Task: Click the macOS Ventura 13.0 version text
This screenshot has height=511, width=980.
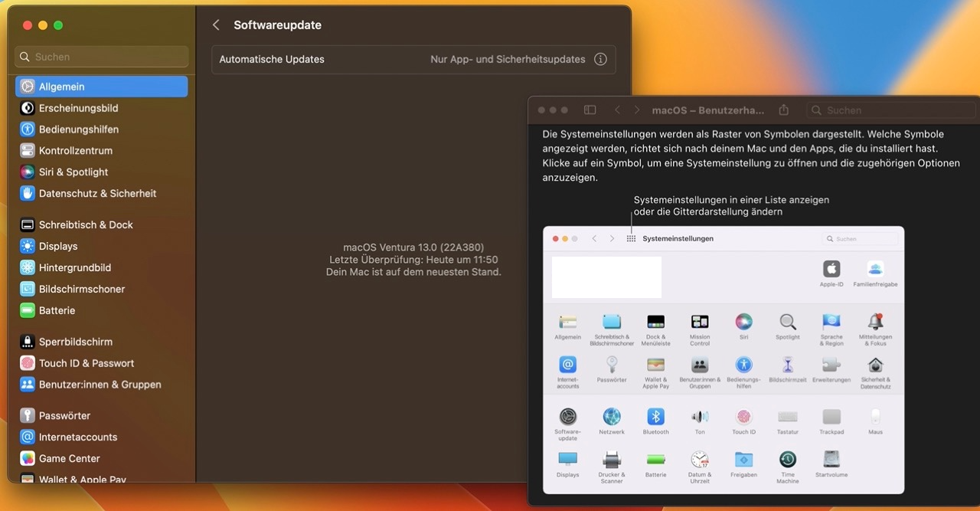Action: 413,247
